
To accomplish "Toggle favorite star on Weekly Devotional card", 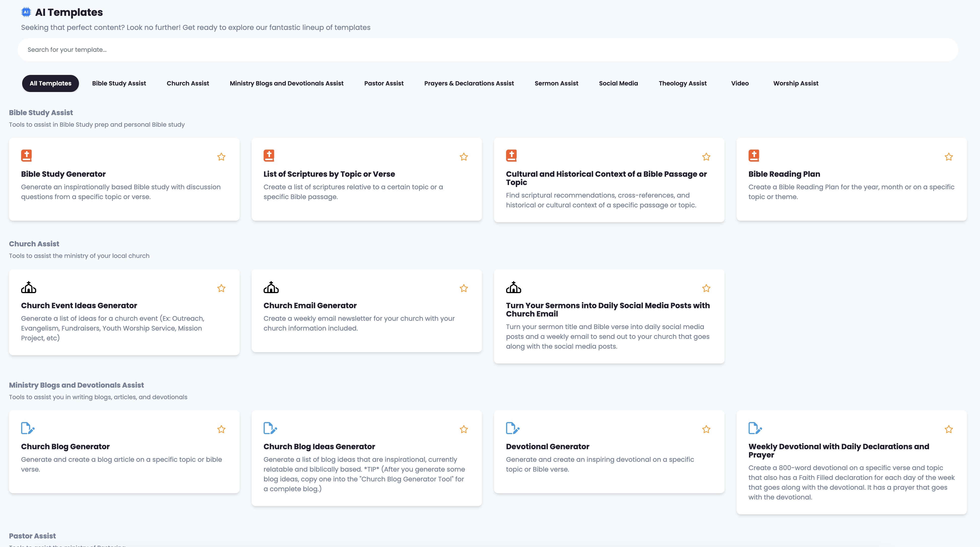I will point(948,429).
